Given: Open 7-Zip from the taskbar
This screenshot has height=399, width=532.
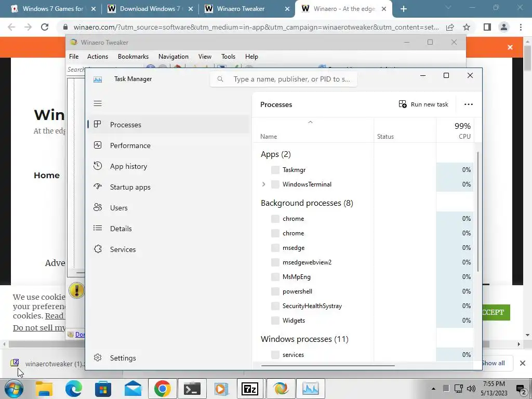Looking at the screenshot, I should 250,389.
